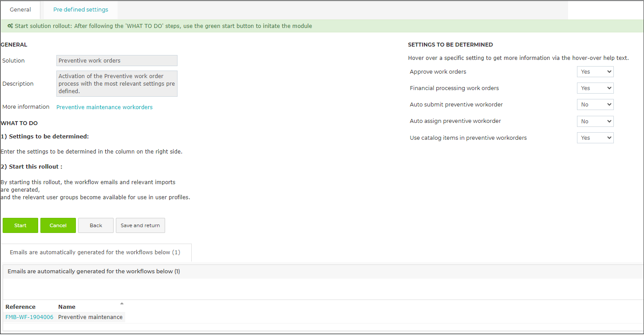Switch to the General tab

pos(20,10)
